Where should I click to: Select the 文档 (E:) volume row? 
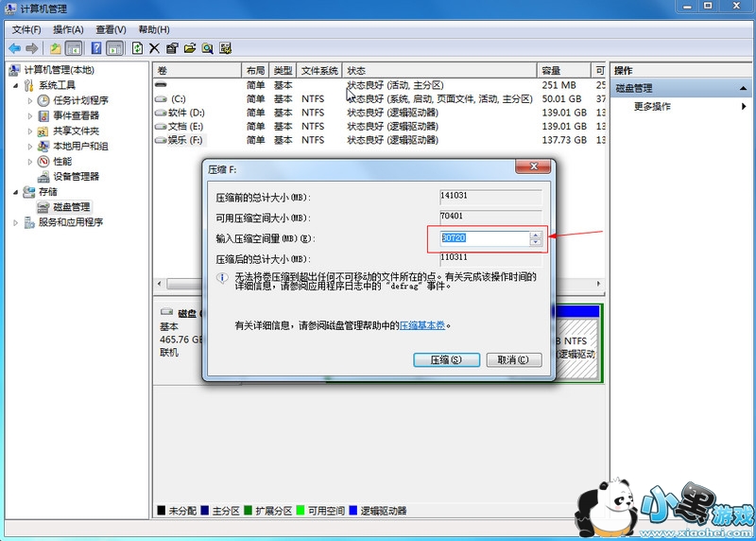coord(379,127)
